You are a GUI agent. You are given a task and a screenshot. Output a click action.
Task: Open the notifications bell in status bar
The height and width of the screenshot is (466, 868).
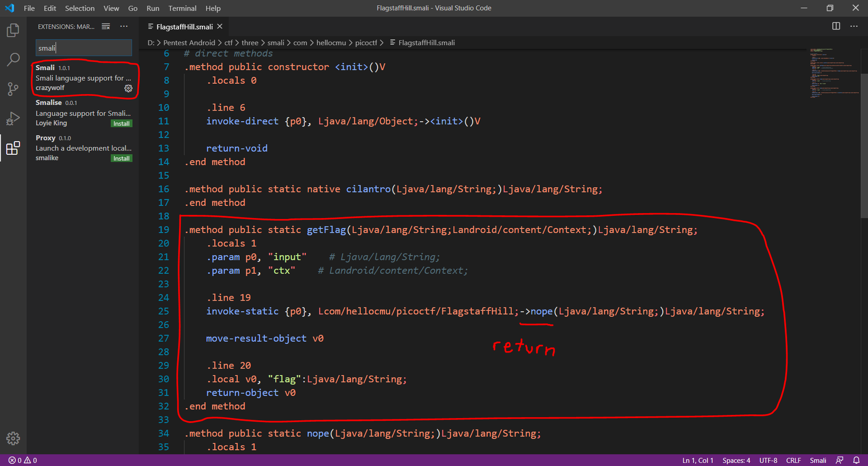point(856,460)
